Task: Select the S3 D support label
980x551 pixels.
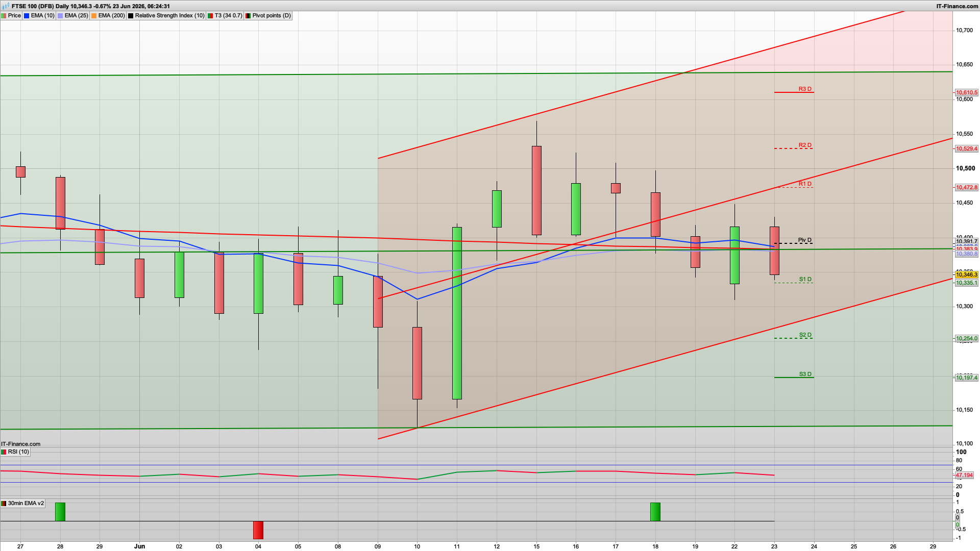Action: click(805, 374)
